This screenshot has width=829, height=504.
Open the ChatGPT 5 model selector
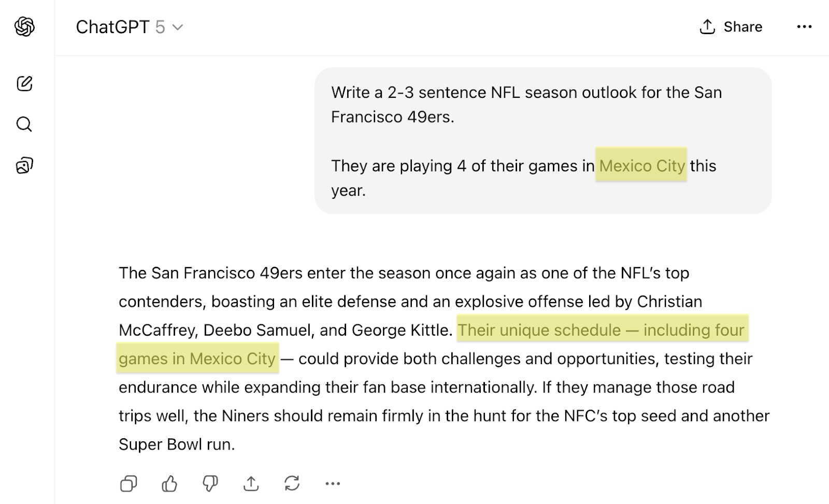click(x=130, y=27)
